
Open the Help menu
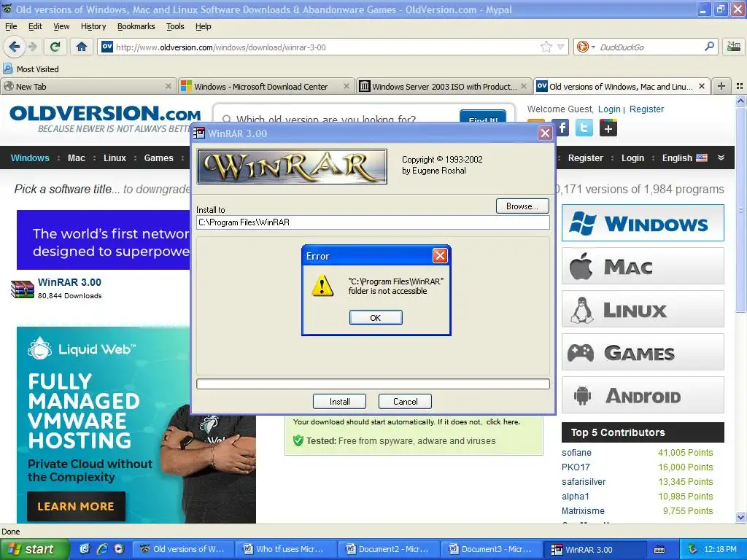point(204,26)
